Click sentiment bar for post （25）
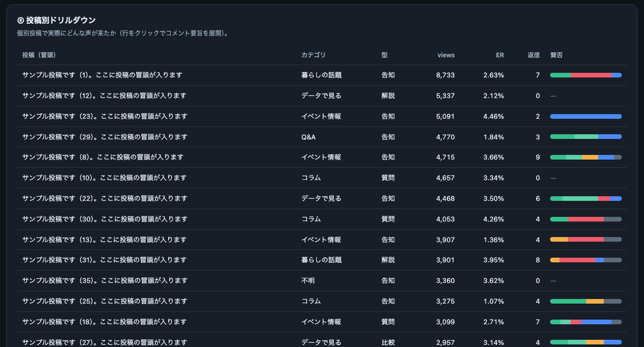 pos(586,302)
